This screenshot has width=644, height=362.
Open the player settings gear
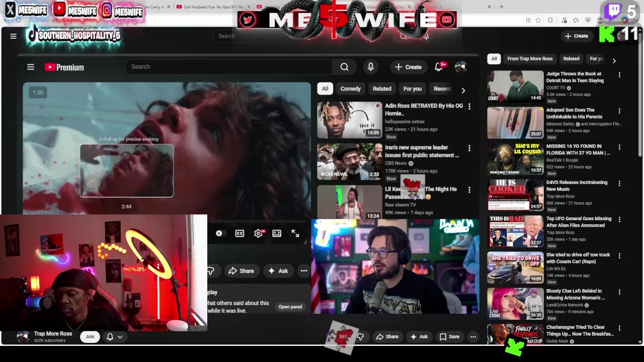(258, 233)
